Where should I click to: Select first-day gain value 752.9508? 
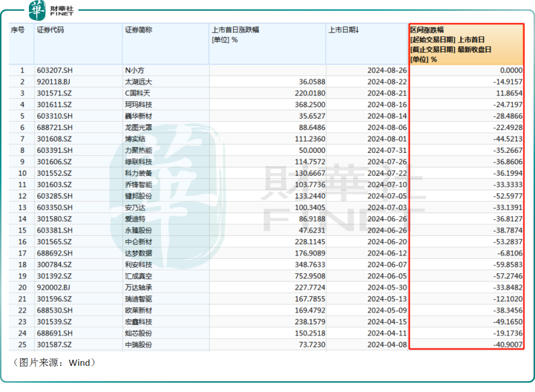coord(310,276)
